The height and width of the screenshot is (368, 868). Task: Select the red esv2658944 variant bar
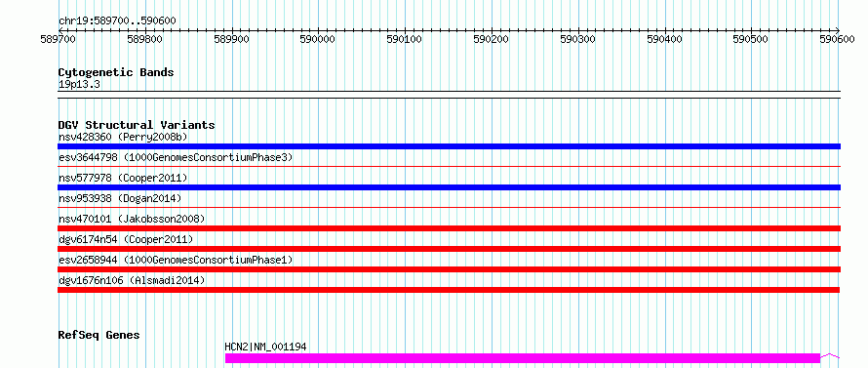pos(449,269)
